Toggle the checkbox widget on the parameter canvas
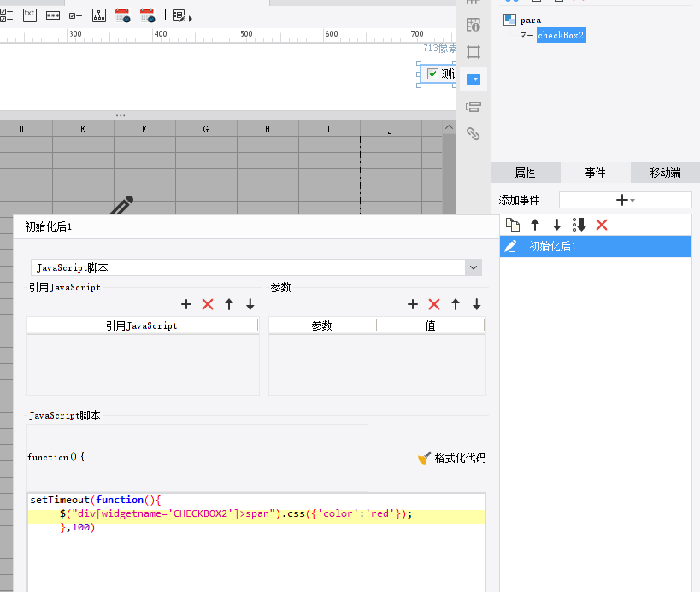700x592 pixels. [x=432, y=74]
